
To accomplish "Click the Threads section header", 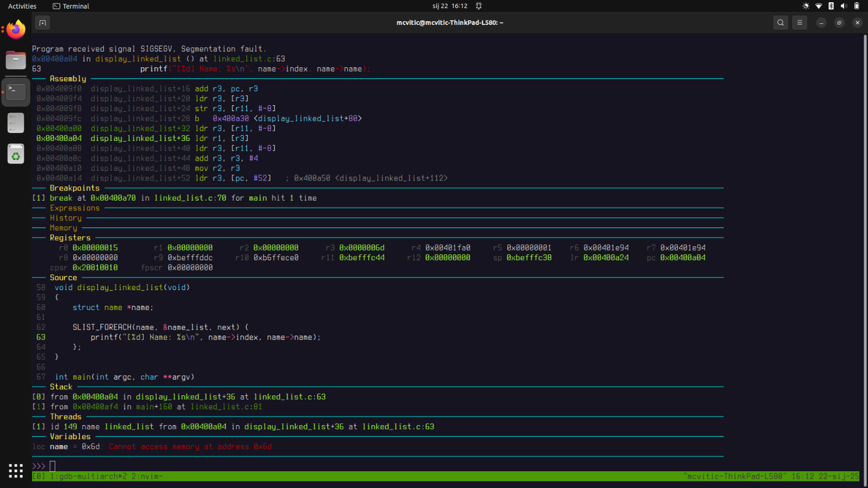I will click(66, 417).
